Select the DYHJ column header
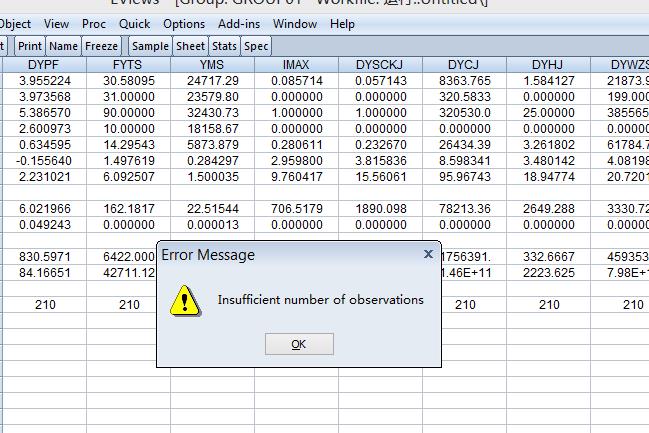Screen dimensions: 649x433 click(x=548, y=65)
